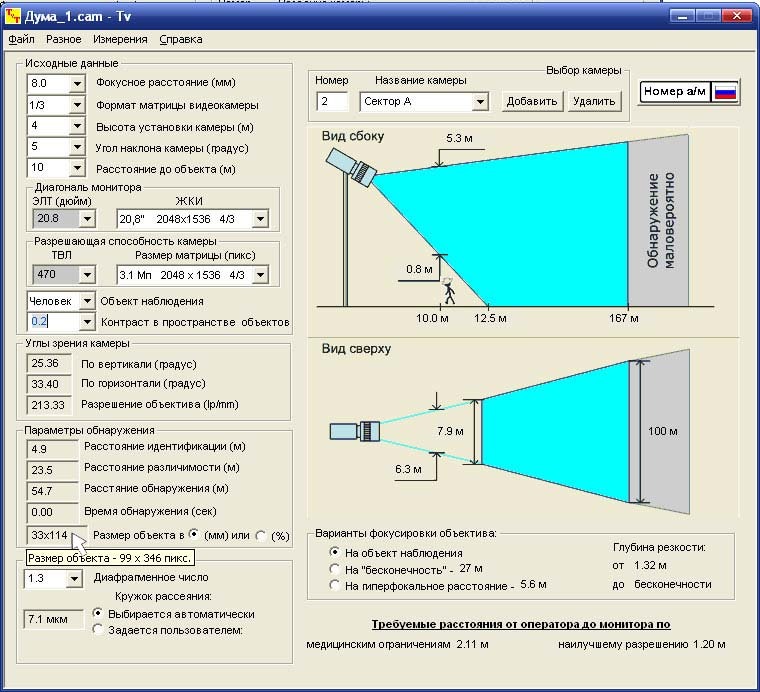Expand the camera installation height dropdown
This screenshot has width=760, height=692.
pos(77,126)
